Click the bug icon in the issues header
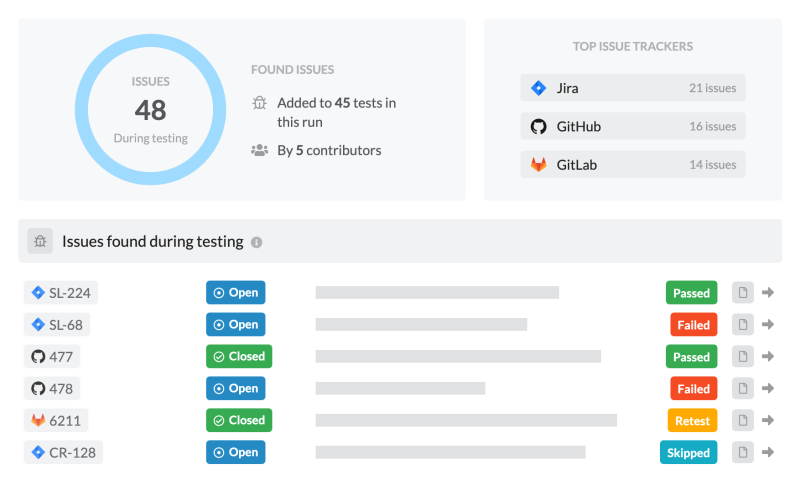The image size is (800, 480). (40, 241)
